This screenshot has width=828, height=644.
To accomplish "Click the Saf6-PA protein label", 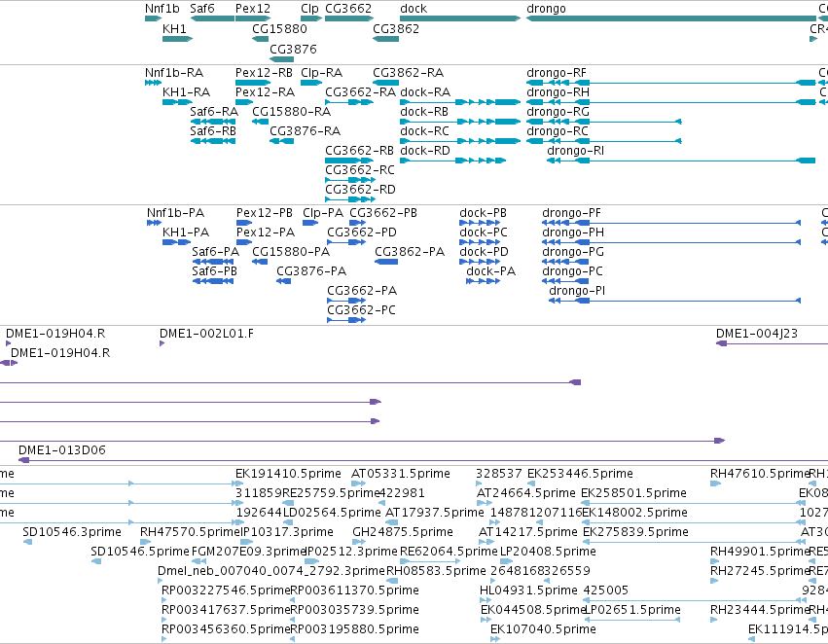I will tap(215, 252).
